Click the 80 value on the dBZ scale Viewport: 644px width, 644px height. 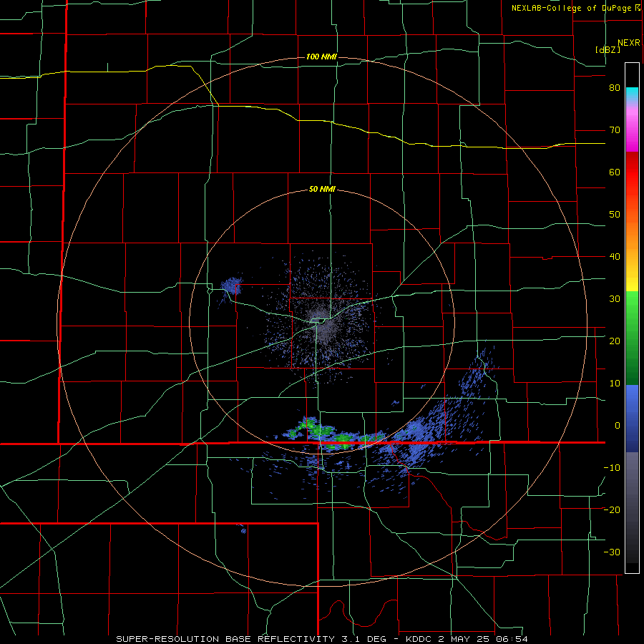tap(615, 88)
